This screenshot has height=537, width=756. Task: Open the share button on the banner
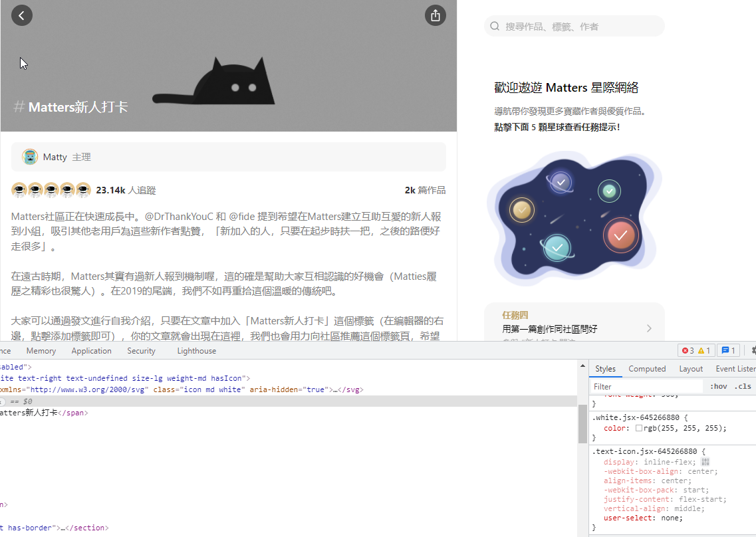436,15
